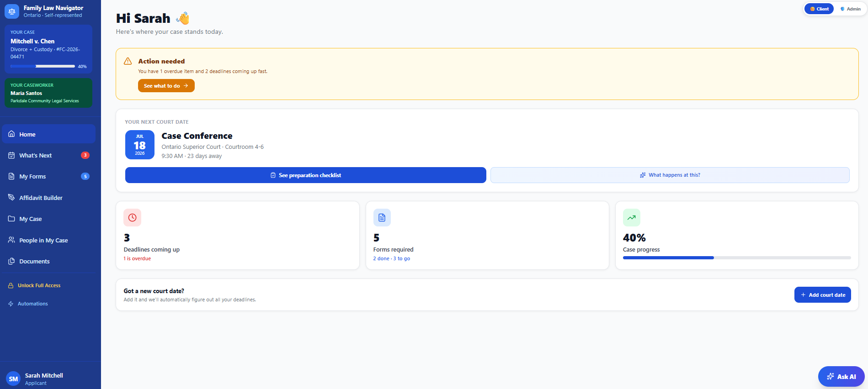Open the Forms required card

[x=487, y=236]
